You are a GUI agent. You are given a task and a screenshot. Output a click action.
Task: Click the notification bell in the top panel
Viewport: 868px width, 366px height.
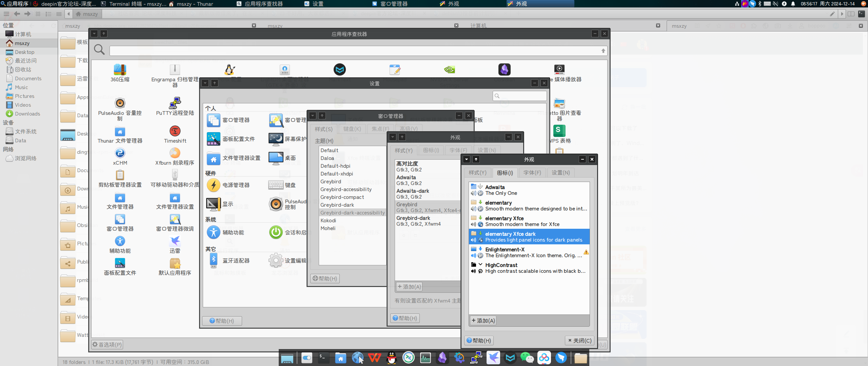[x=793, y=4]
